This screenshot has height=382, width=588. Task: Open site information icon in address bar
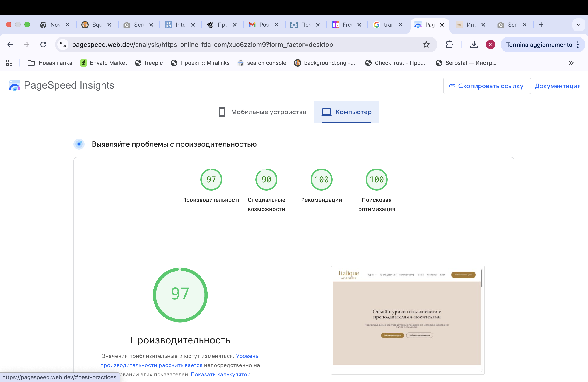pos(63,45)
